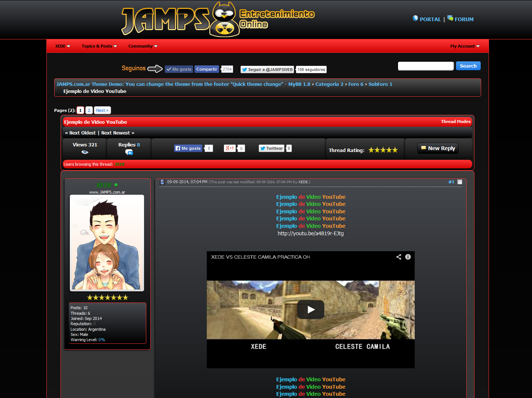Click the Posts: 10 text

coord(79,308)
